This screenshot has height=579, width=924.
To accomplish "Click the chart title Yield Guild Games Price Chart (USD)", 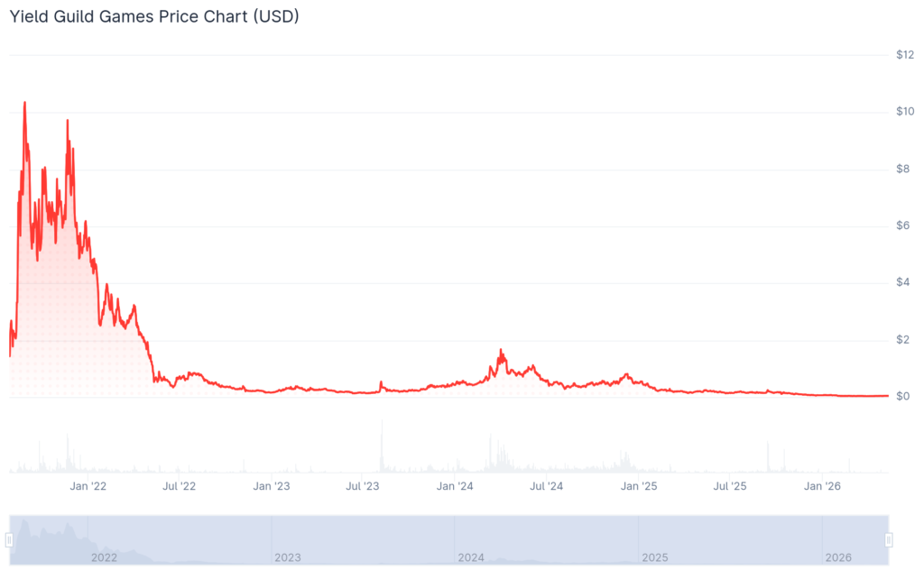I will point(154,16).
